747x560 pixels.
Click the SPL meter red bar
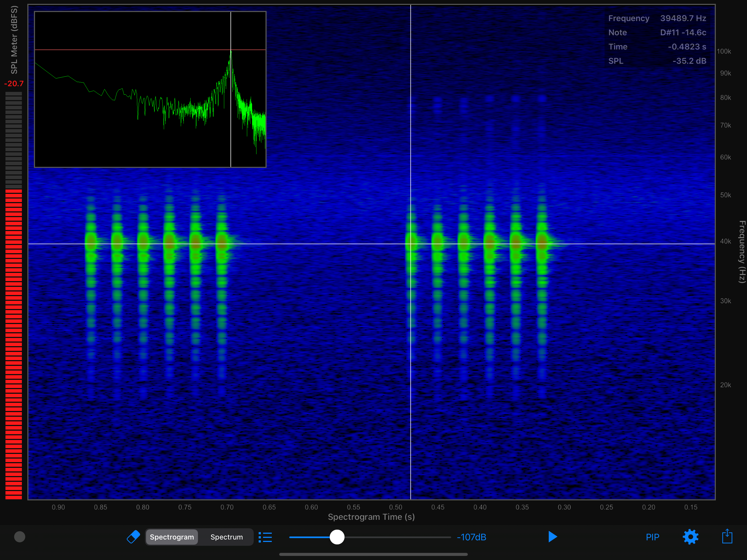coord(13,338)
